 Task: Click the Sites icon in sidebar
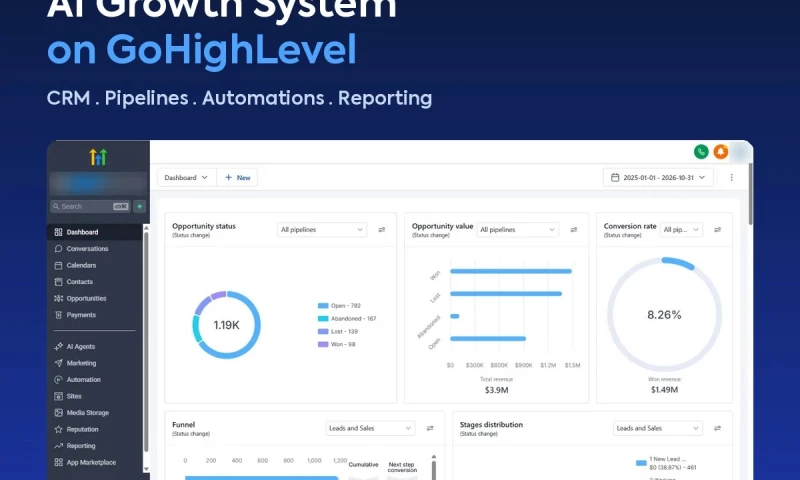(x=58, y=396)
